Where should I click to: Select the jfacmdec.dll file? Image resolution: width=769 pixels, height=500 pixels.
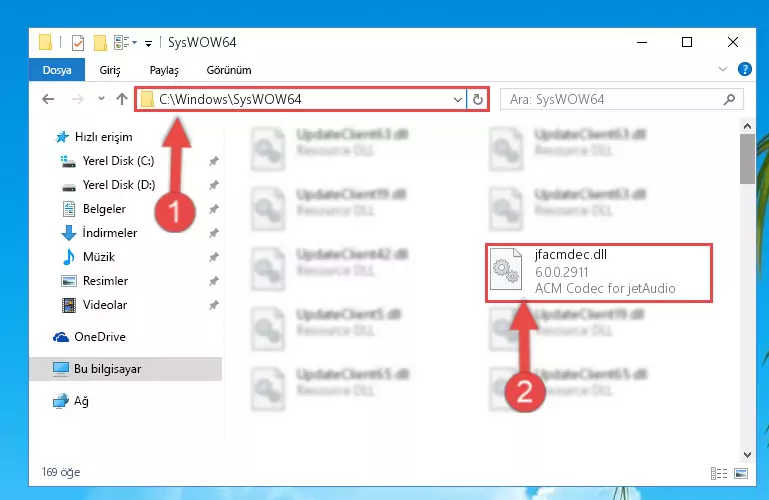point(599,273)
